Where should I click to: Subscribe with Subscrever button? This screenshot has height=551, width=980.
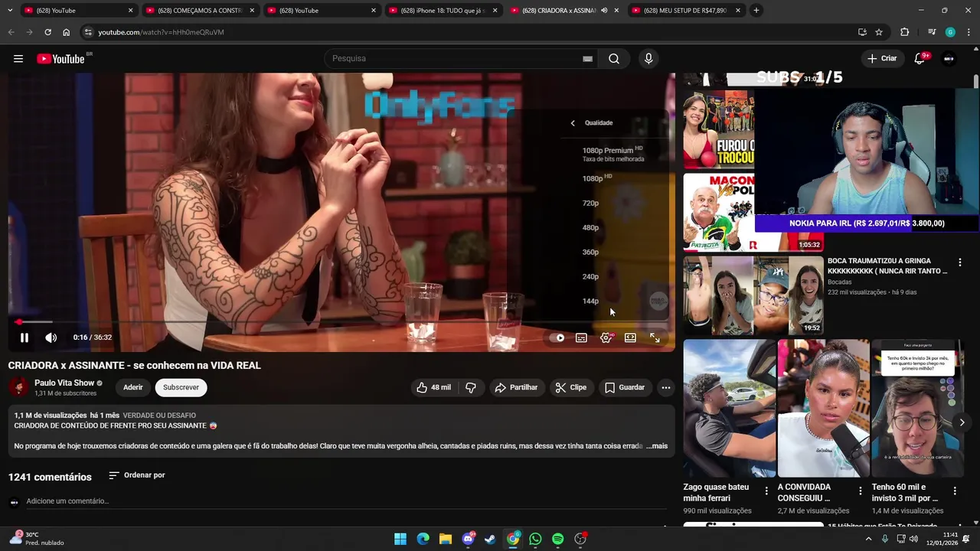(x=181, y=388)
